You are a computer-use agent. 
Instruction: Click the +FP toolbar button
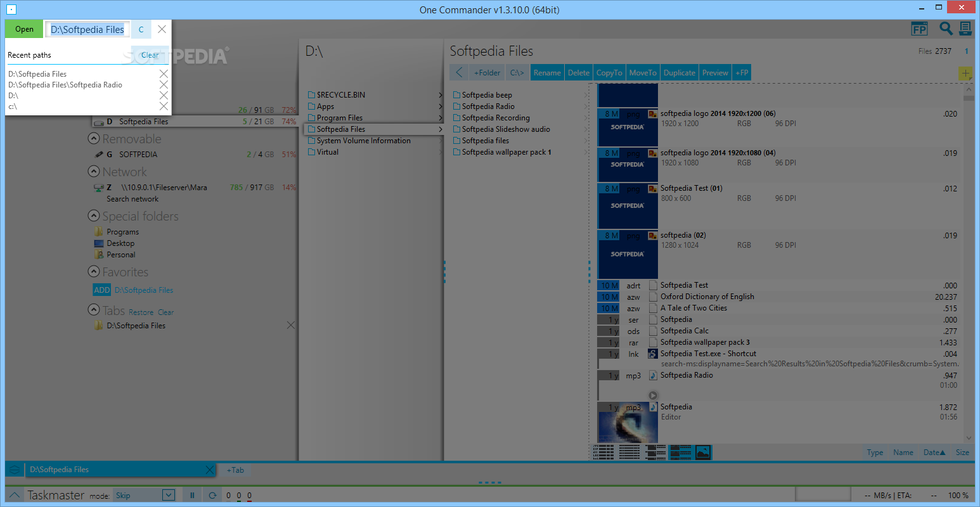click(742, 73)
